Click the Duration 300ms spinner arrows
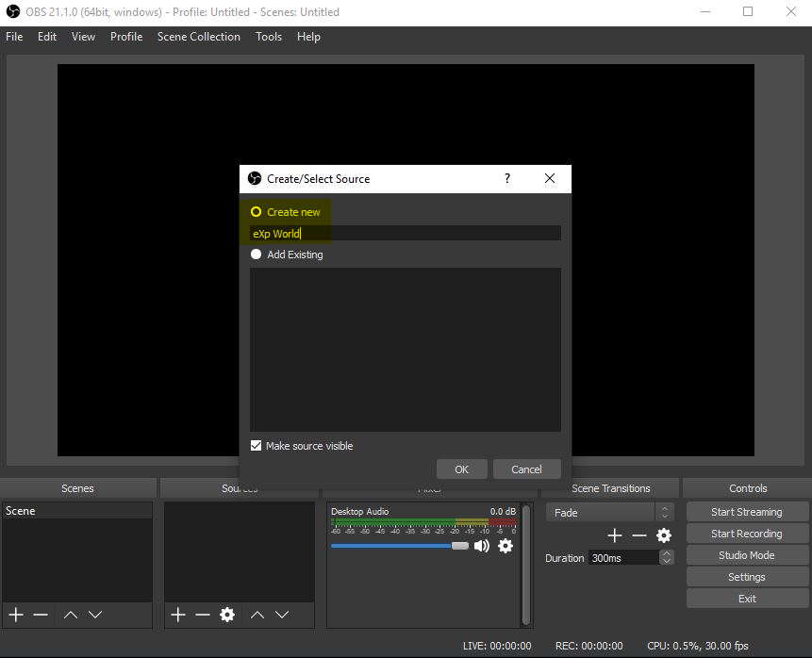The image size is (812, 658). 667,557
